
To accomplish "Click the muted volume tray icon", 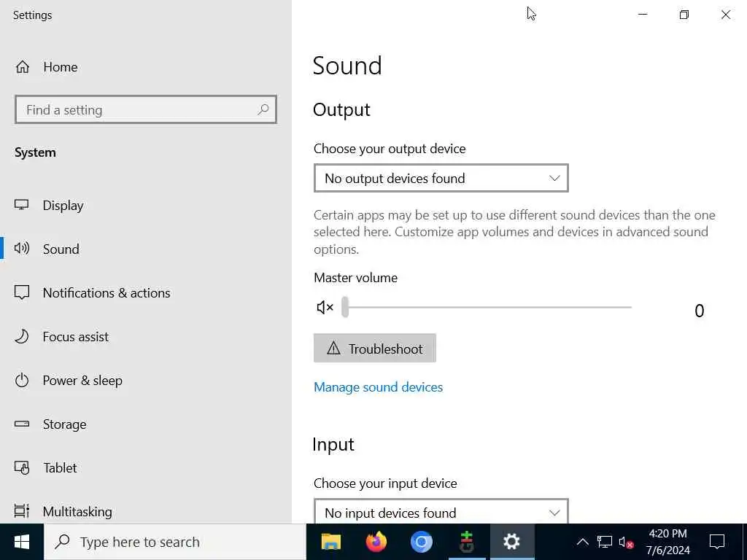I will 626,542.
